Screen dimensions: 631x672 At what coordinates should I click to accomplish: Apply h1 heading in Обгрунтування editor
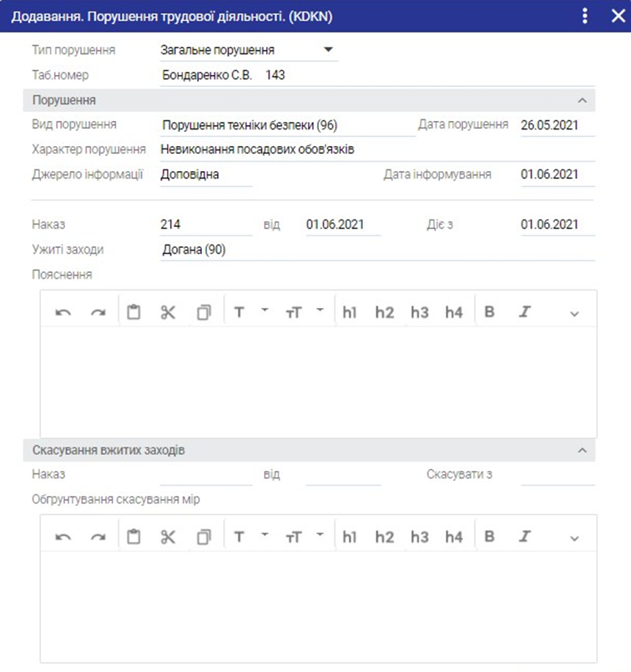(349, 537)
